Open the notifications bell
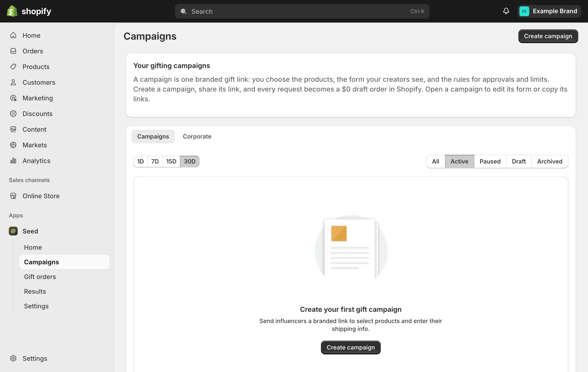The image size is (588, 372). 506,11
